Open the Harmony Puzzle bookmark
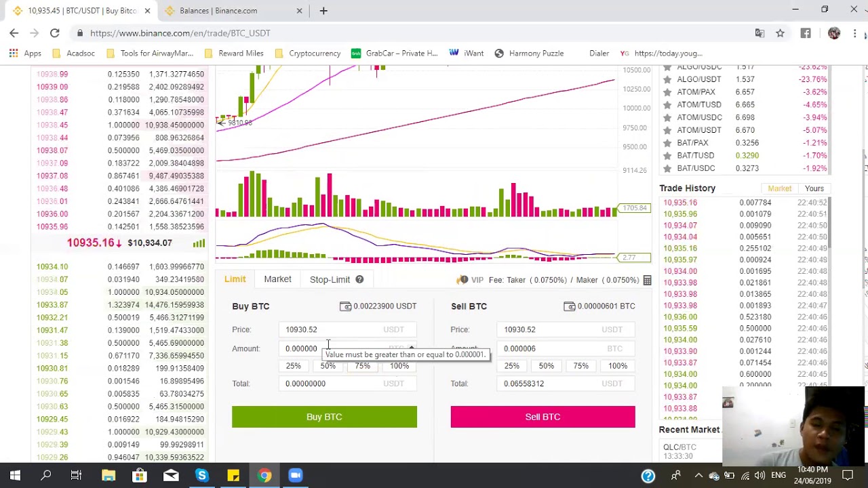 click(x=529, y=54)
